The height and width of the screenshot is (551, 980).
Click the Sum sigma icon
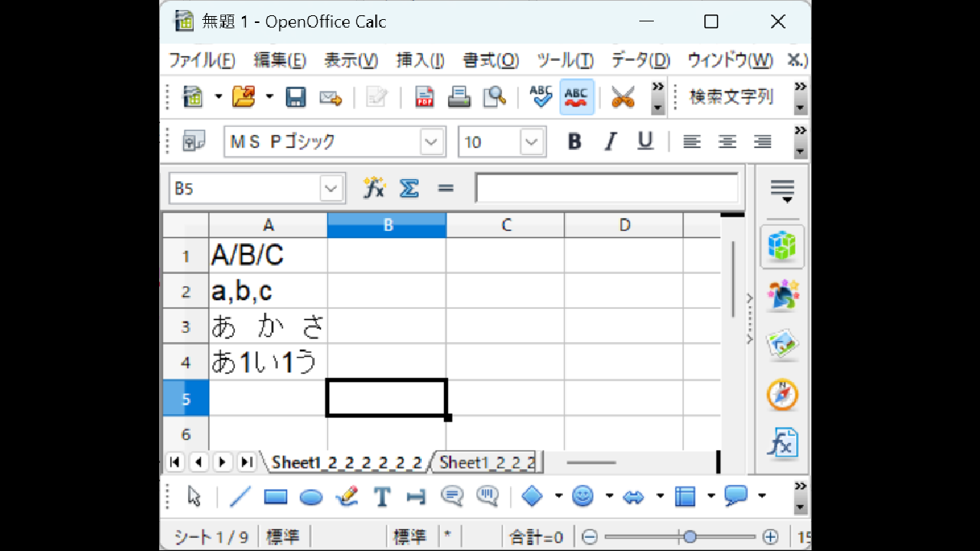[x=410, y=188]
